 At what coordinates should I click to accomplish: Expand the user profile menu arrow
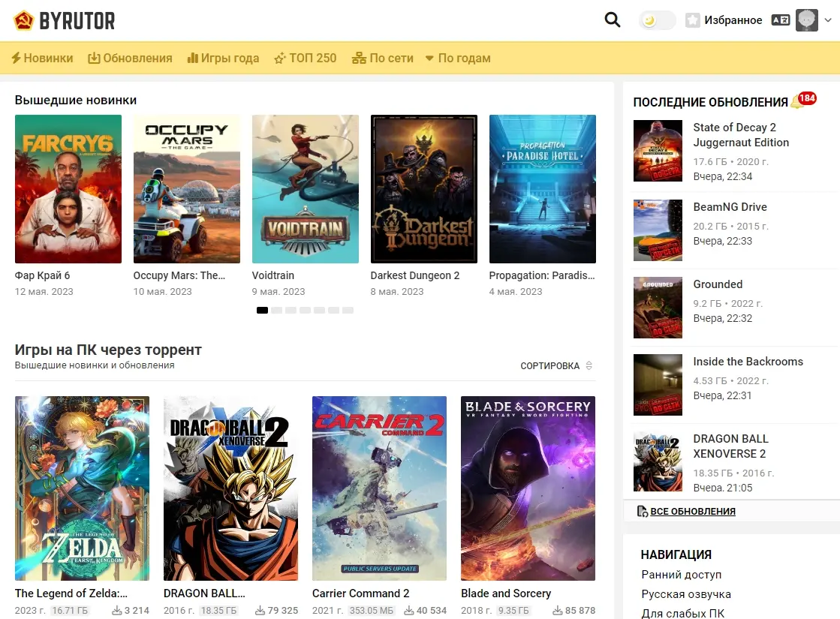click(828, 20)
